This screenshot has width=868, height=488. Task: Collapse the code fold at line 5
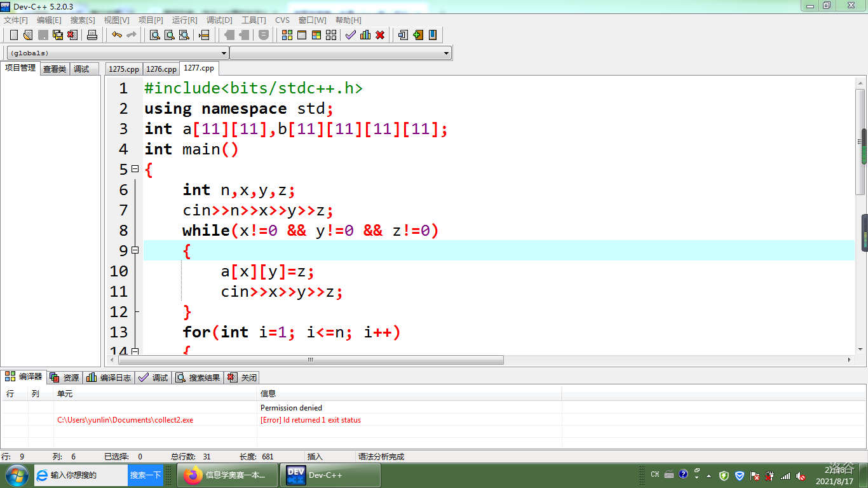tap(135, 169)
